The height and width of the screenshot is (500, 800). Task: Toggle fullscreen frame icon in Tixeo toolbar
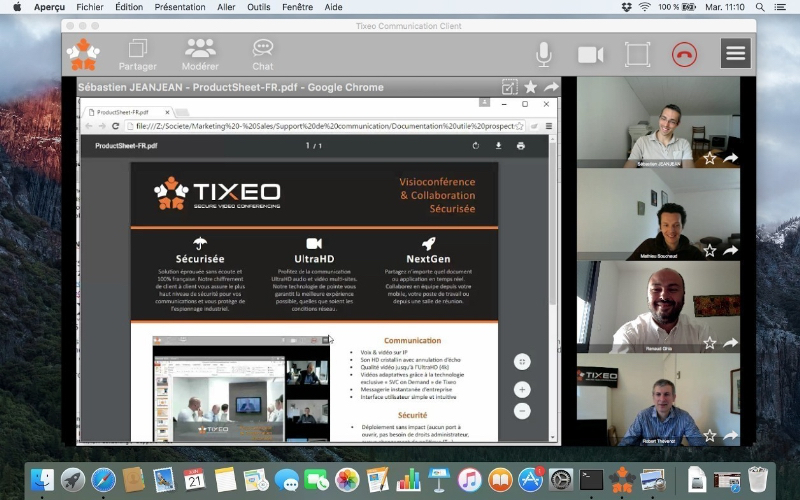(638, 55)
